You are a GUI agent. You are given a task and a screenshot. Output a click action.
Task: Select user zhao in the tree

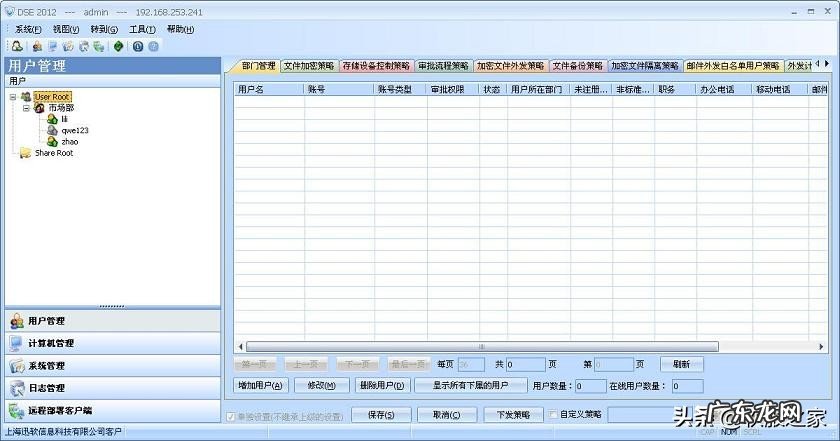[x=69, y=142]
